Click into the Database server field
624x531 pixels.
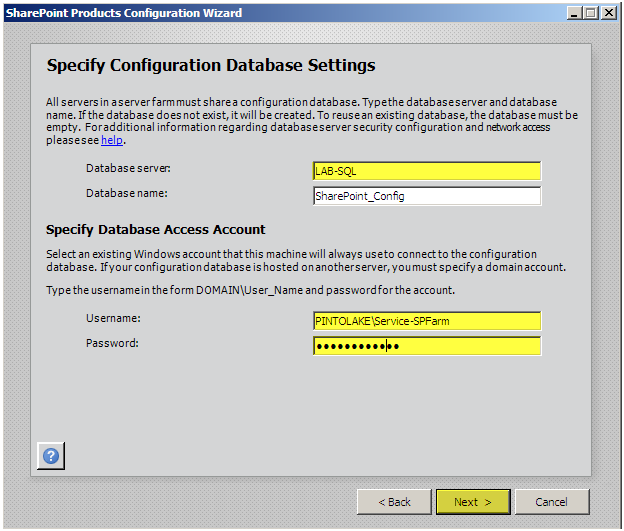(427, 171)
